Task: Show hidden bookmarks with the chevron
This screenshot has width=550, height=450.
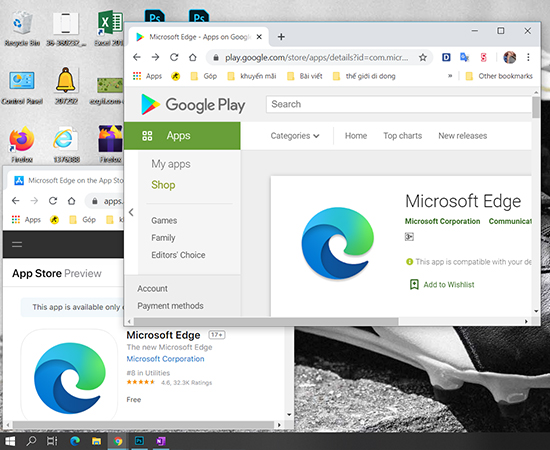Action: pyautogui.click(x=450, y=76)
